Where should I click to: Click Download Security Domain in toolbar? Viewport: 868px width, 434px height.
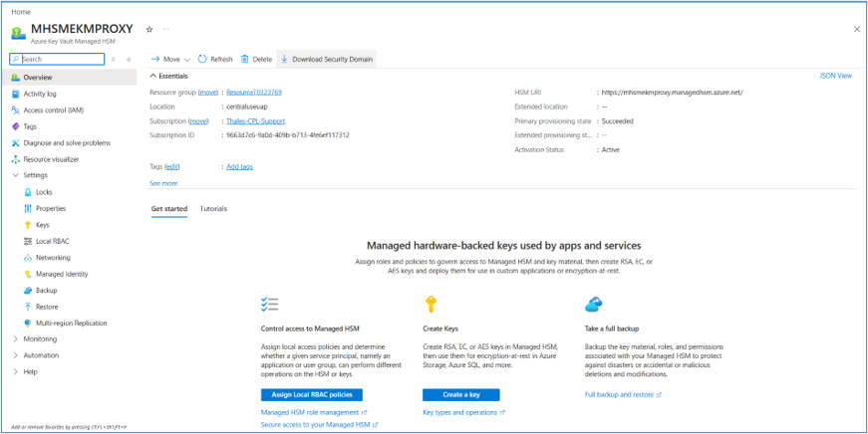[327, 59]
